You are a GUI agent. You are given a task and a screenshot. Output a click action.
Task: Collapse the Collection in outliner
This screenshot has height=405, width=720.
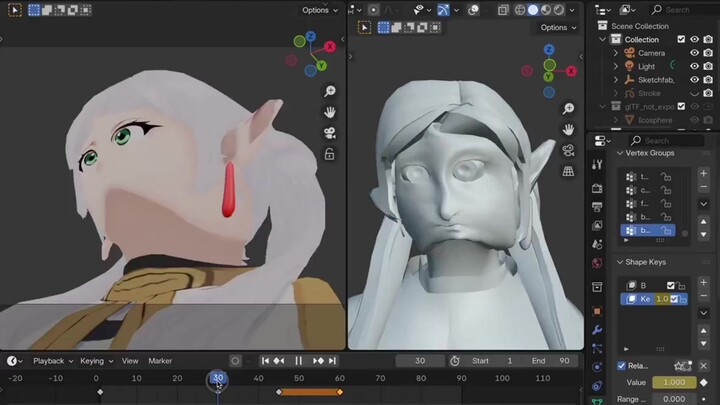(602, 39)
